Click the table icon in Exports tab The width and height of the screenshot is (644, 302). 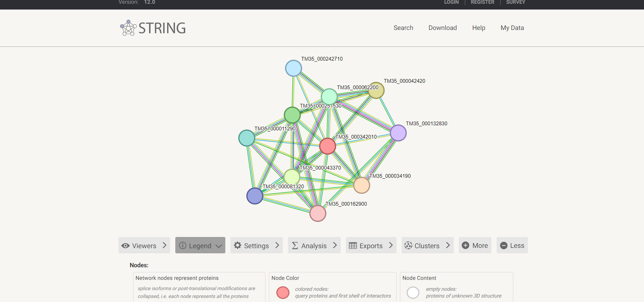353,246
